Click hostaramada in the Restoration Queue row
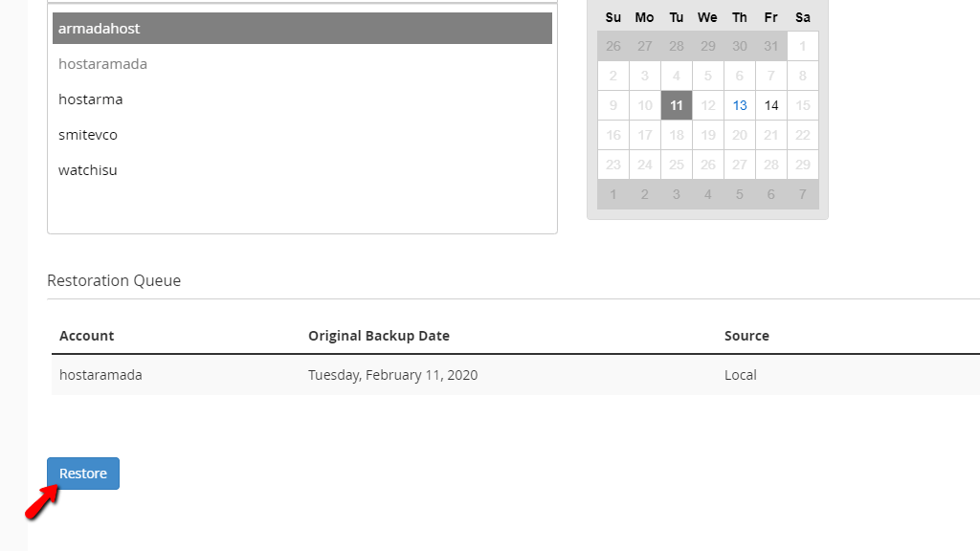980x551 pixels. (100, 375)
